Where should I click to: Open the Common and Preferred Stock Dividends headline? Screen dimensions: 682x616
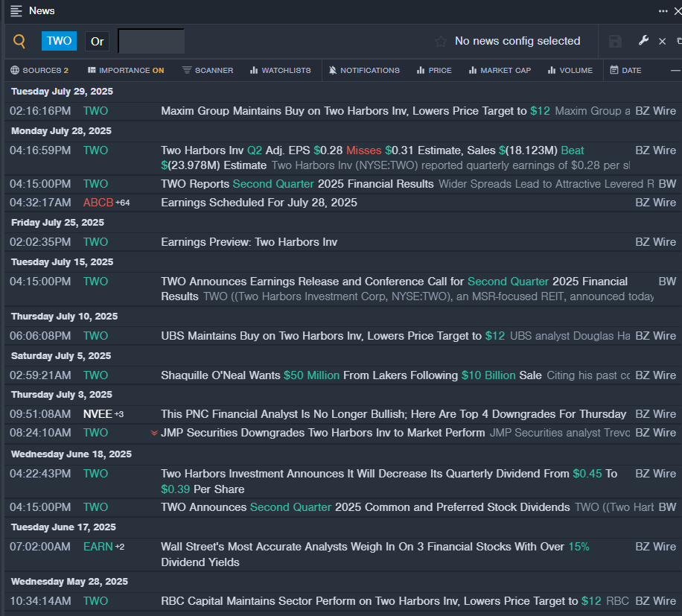(366, 507)
